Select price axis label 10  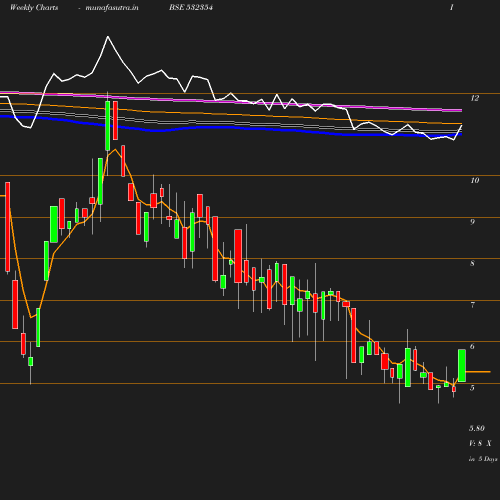[475, 180]
